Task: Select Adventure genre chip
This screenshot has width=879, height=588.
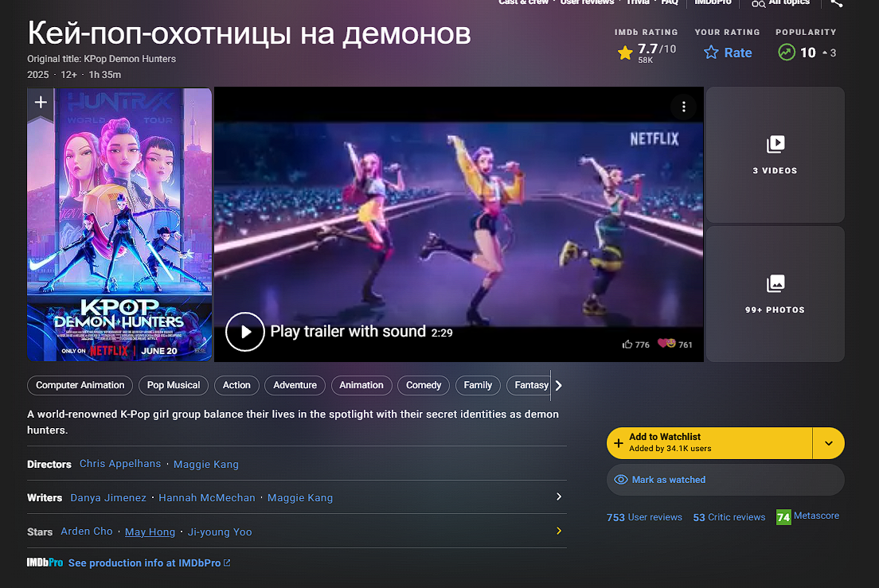Action: [295, 385]
